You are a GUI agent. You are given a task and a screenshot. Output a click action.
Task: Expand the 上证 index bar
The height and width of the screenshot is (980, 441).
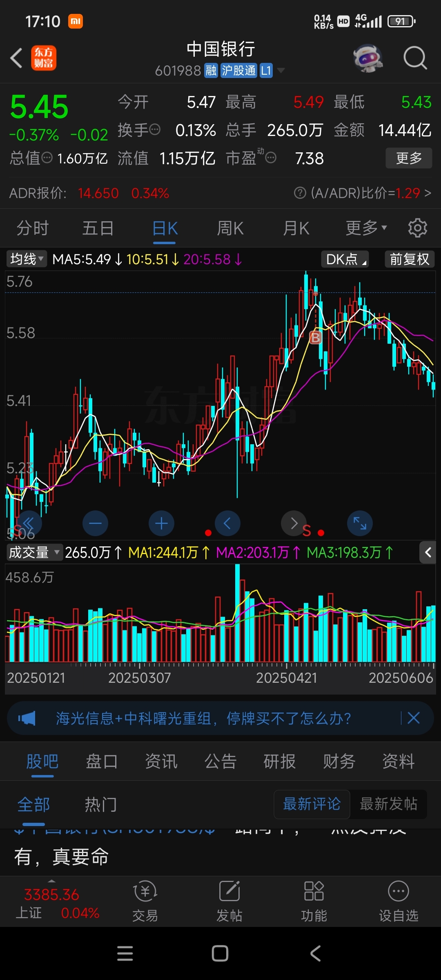pyautogui.click(x=51, y=881)
